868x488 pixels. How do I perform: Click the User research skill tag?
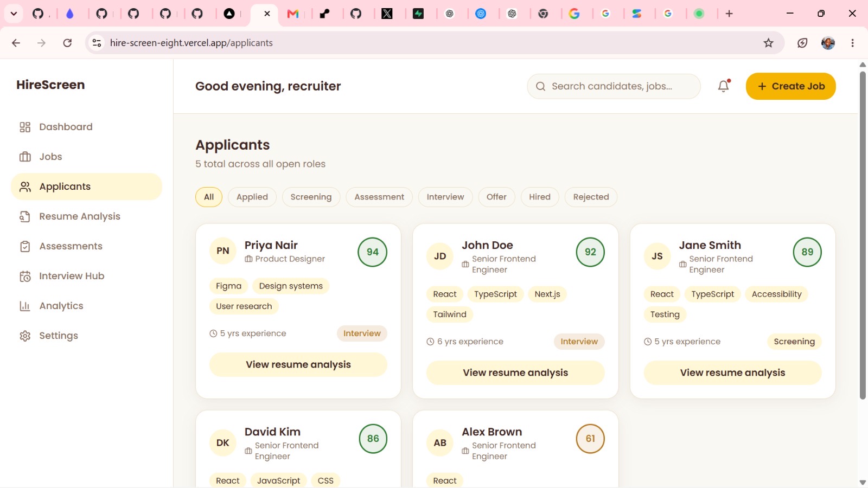(x=244, y=306)
